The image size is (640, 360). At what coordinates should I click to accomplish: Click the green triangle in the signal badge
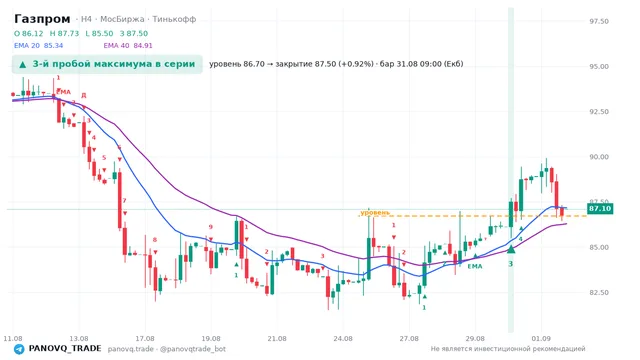(x=23, y=64)
